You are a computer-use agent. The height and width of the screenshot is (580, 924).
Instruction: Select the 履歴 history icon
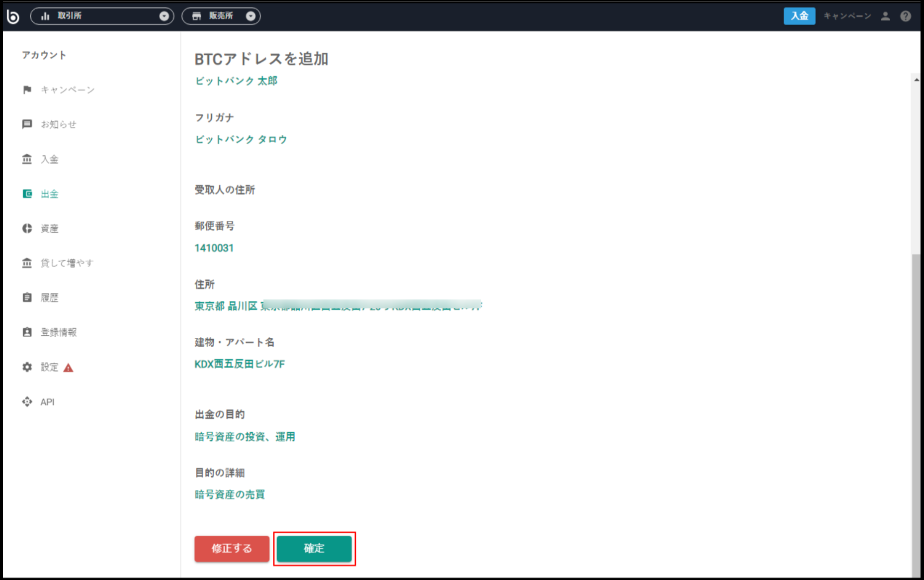coord(27,297)
